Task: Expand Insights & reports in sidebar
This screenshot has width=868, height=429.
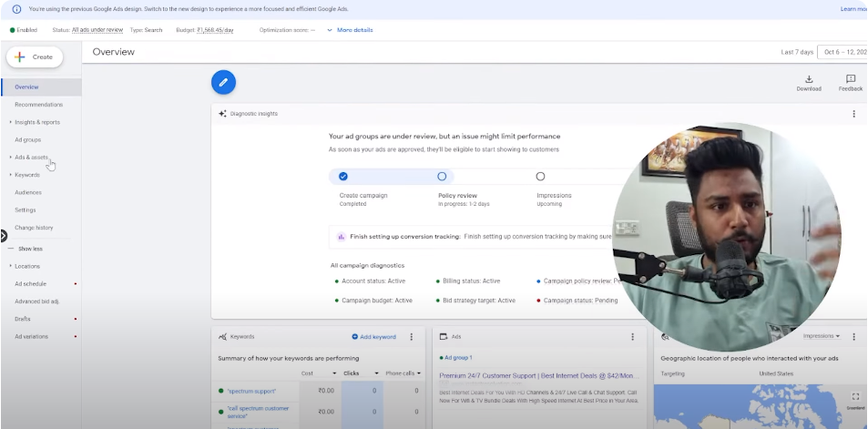Action: (36, 122)
